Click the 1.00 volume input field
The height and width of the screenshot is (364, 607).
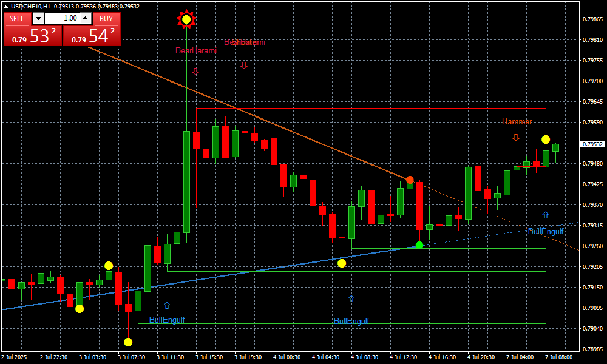[62, 18]
